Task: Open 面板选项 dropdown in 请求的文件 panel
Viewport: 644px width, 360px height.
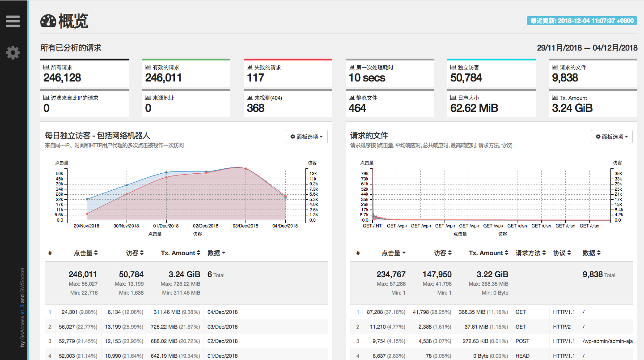Action: 612,137
